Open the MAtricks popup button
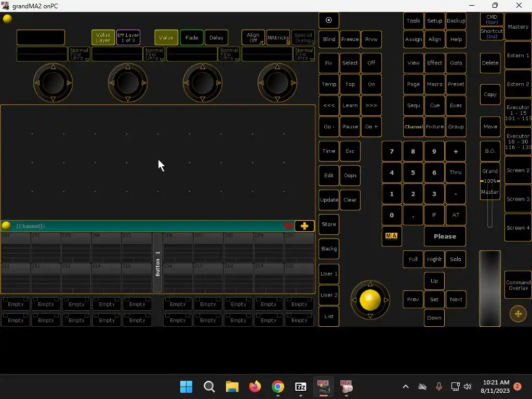The width and height of the screenshot is (532, 399). coord(278,37)
